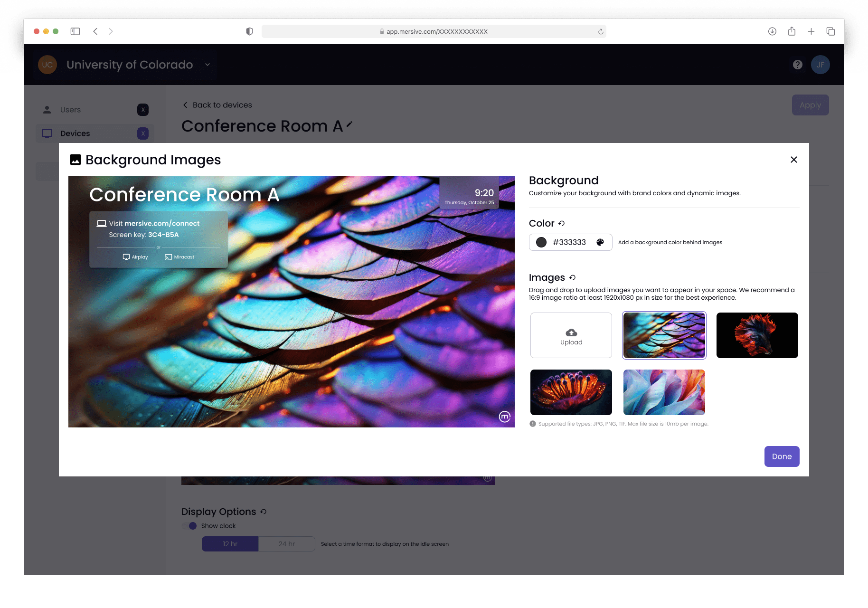
Task: Open the color palette picker icon
Action: click(x=600, y=242)
